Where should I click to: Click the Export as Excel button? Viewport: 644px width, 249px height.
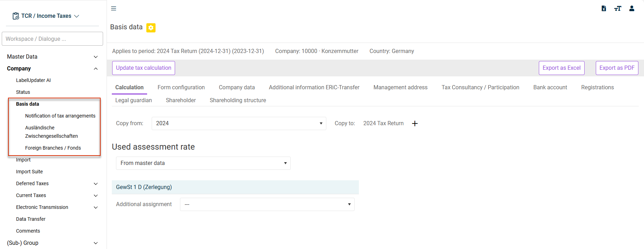coord(562,68)
